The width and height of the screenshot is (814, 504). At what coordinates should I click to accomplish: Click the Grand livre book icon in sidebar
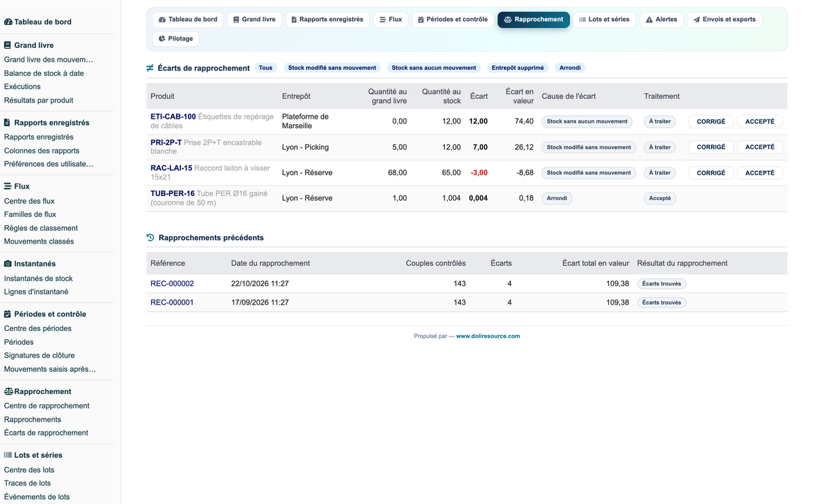coord(7,45)
